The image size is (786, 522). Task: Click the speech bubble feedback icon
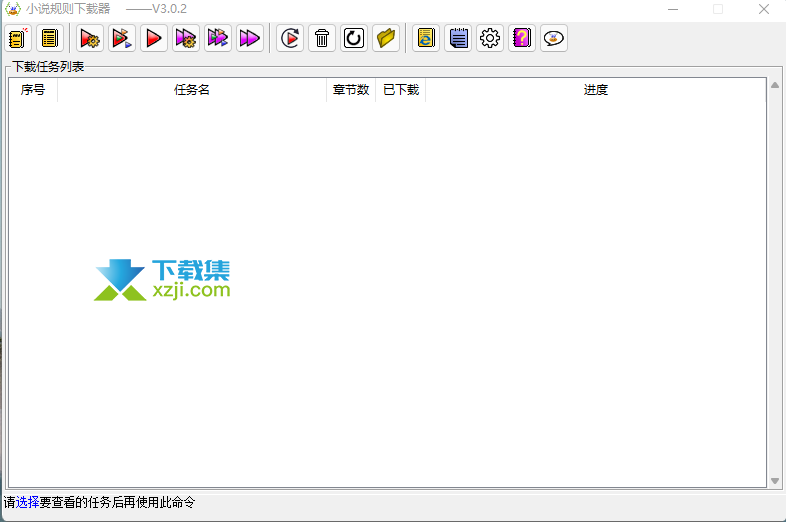pyautogui.click(x=554, y=38)
